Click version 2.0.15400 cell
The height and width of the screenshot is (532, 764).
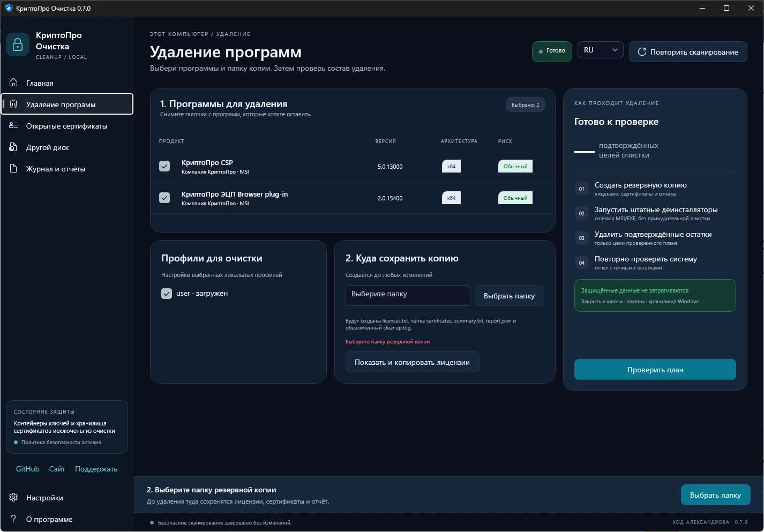[x=390, y=198]
